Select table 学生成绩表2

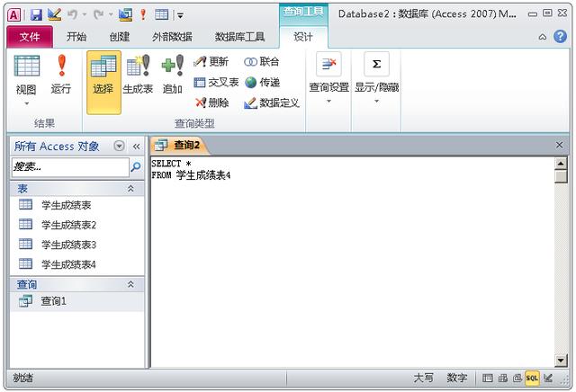[77, 225]
